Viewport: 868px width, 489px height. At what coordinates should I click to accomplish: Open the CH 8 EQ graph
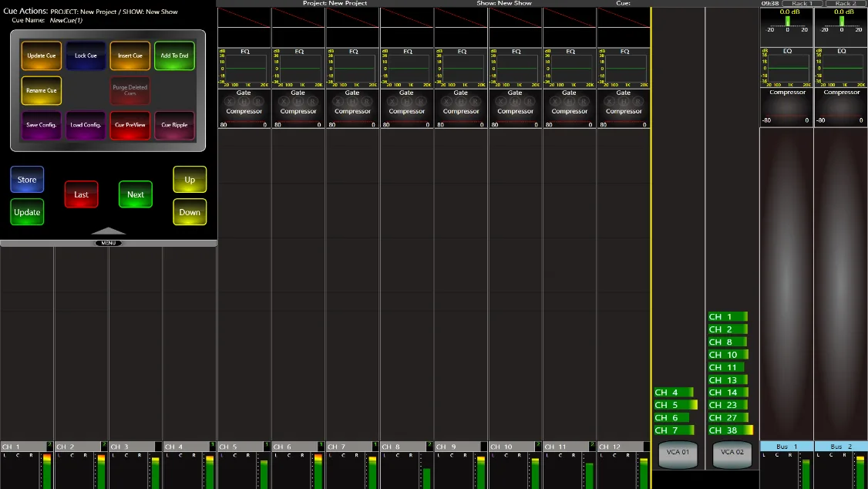[407, 68]
